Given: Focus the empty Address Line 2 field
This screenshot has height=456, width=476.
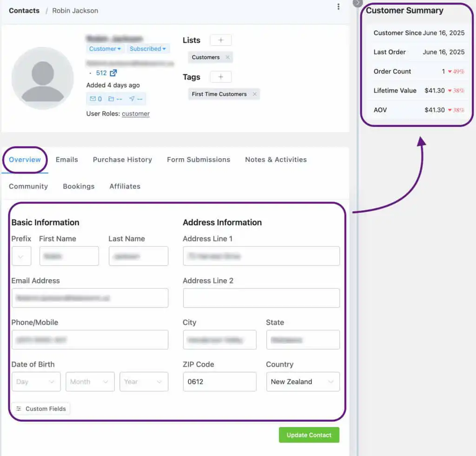Looking at the screenshot, I should pyautogui.click(x=261, y=298).
